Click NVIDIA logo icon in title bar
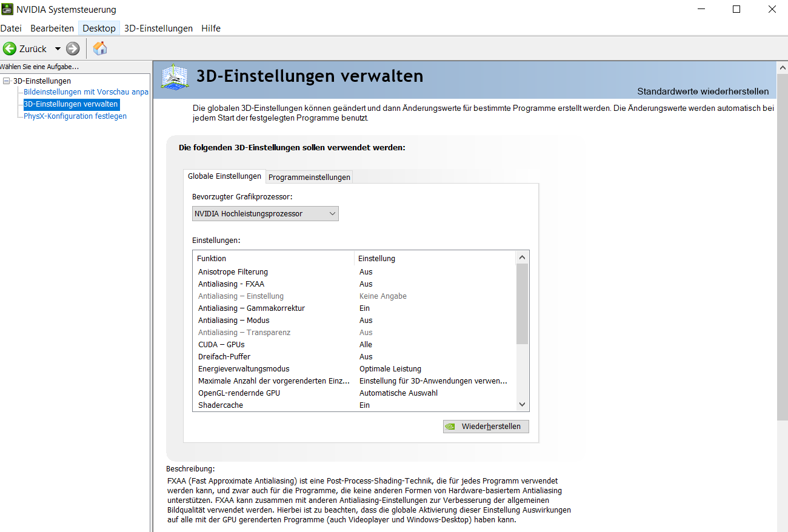Image resolution: width=788 pixels, height=532 pixels. (x=7, y=10)
